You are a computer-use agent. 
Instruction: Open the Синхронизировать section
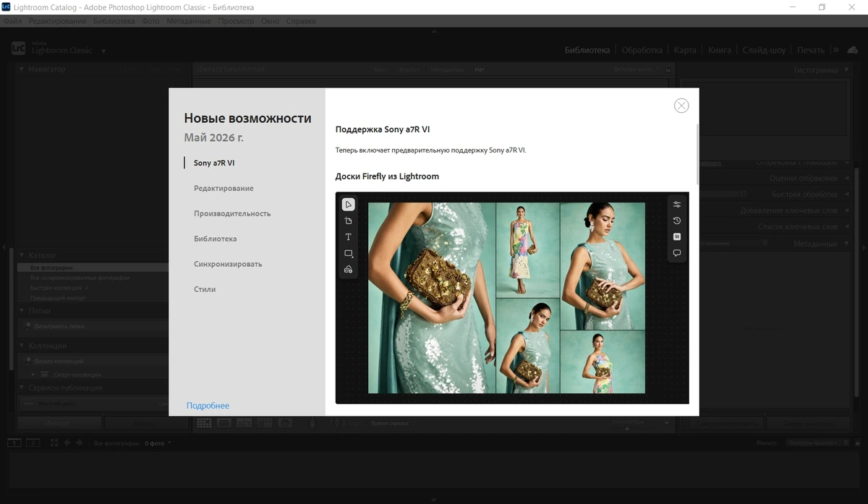(x=228, y=264)
